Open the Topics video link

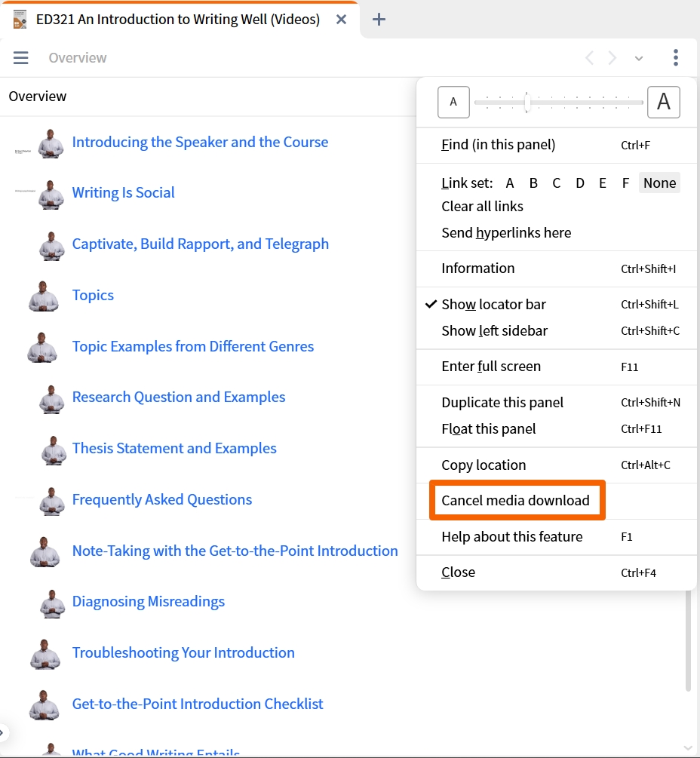point(93,296)
